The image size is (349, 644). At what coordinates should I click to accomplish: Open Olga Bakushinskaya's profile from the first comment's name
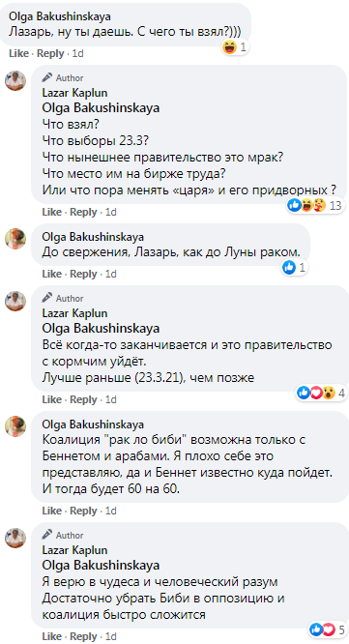[60, 17]
